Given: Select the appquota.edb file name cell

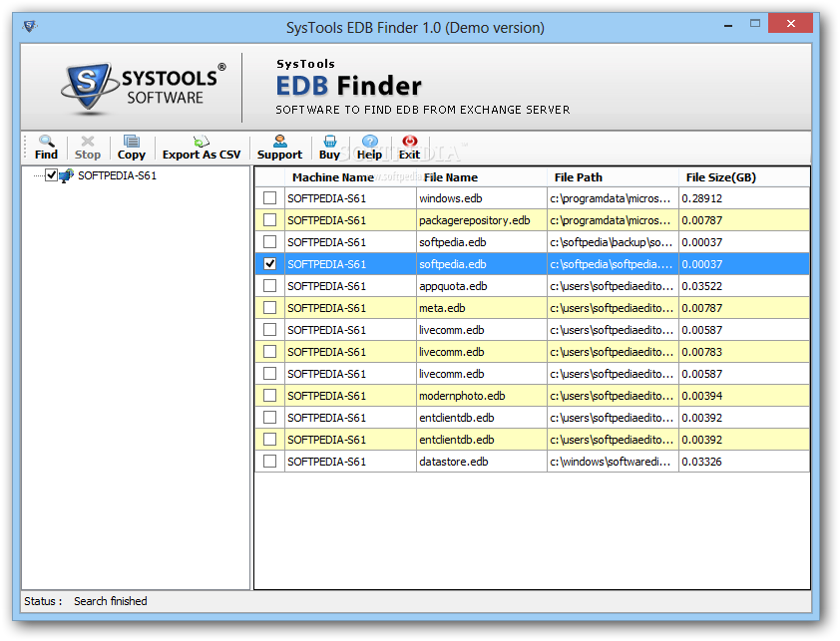Looking at the screenshot, I should tap(482, 286).
